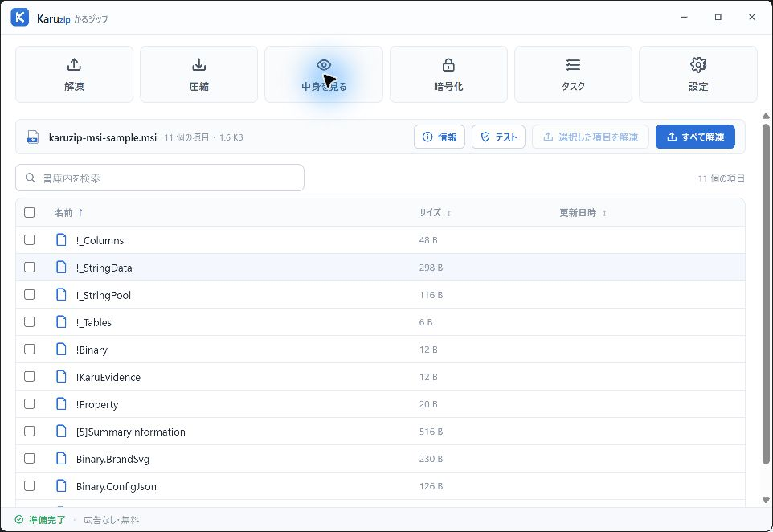This screenshot has width=773, height=532.
Task: Check the !_Columns row checkbox
Action: click(x=30, y=240)
